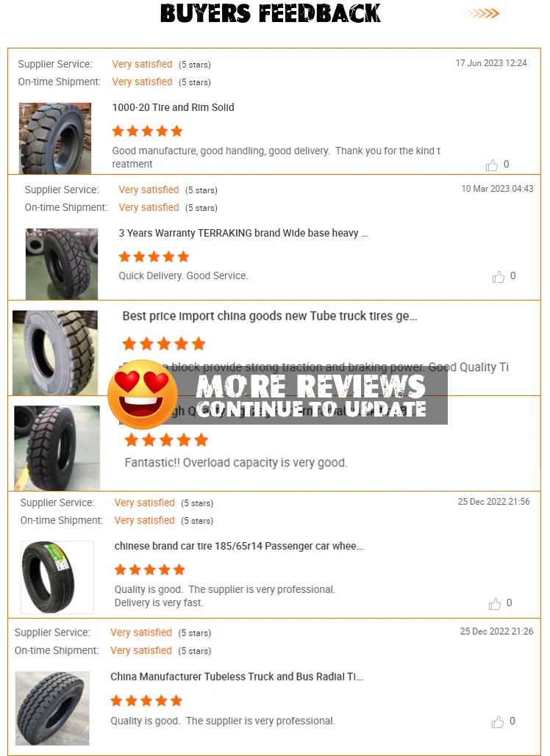Image resolution: width=550 pixels, height=756 pixels.
Task: Click the orange arrows beside Buyers Feedback heading
Action: [482, 13]
